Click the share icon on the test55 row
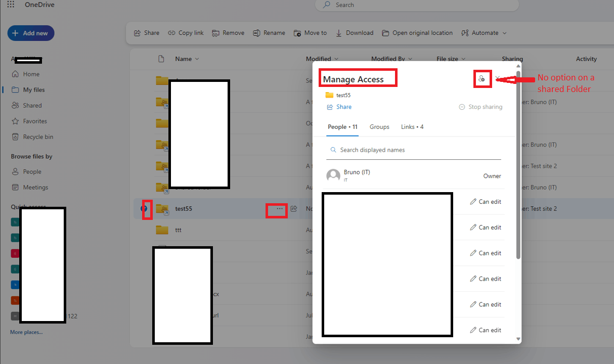This screenshot has height=364, width=614. (x=294, y=208)
